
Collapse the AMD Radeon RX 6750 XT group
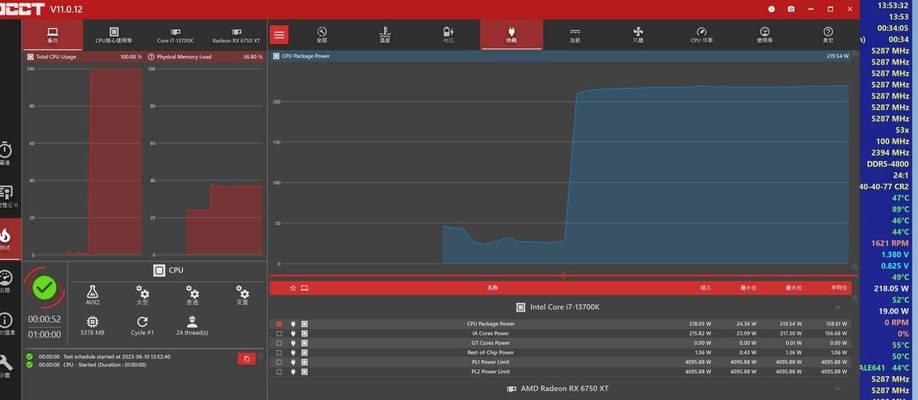tap(838, 389)
